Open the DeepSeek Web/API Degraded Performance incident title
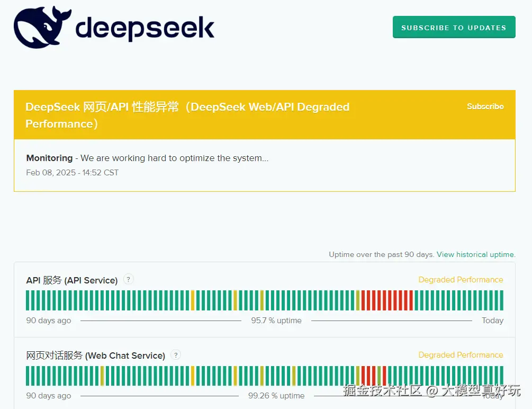Image resolution: width=532 pixels, height=409 pixels. click(187, 115)
